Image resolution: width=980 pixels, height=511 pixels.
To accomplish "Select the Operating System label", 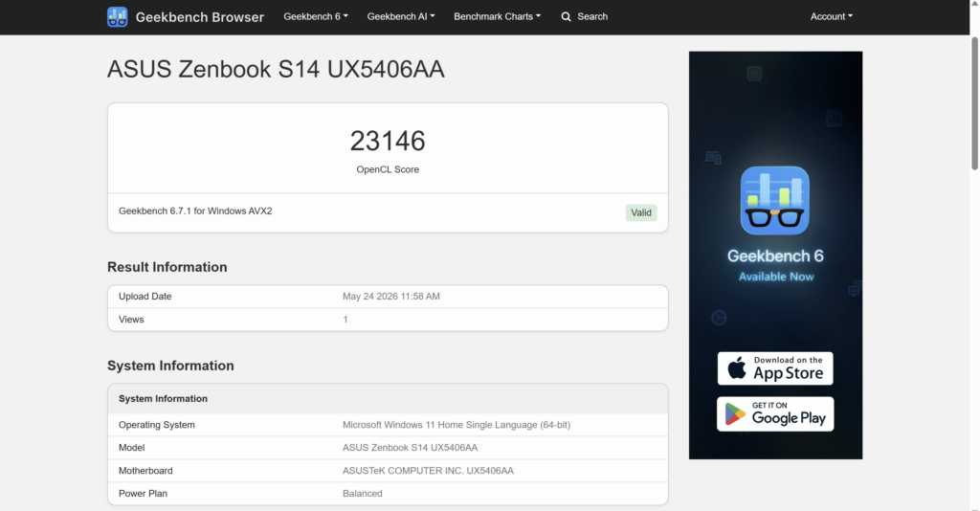I will click(x=157, y=425).
